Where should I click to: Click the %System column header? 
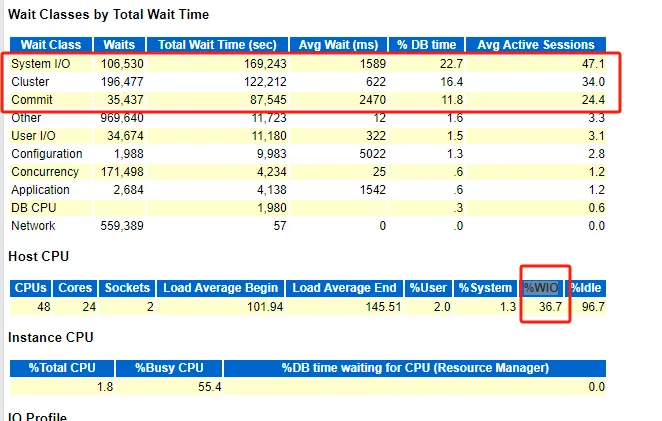tap(485, 288)
